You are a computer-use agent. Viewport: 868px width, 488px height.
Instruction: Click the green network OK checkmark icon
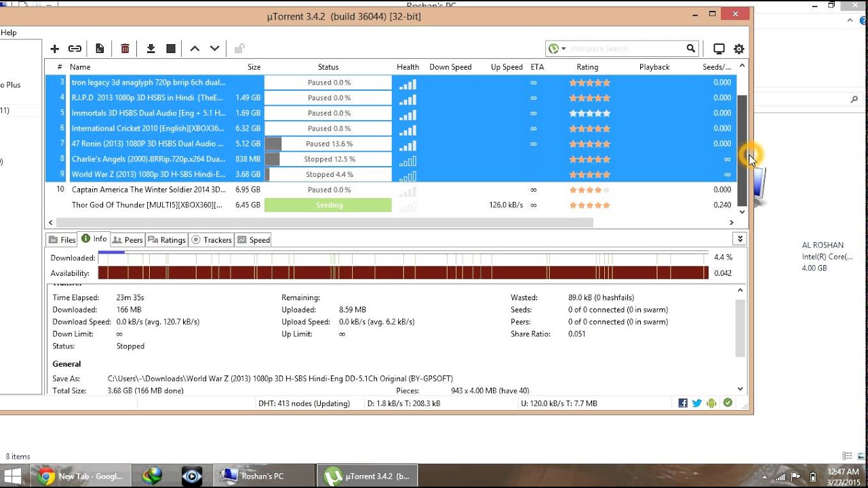(x=728, y=403)
